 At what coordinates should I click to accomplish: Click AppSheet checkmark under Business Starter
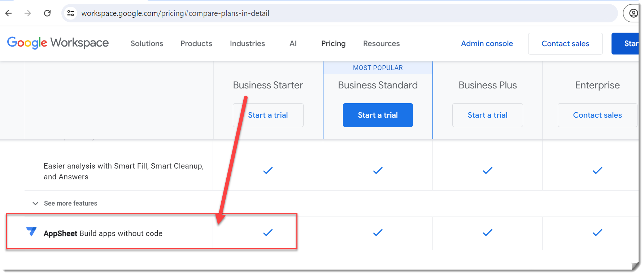(x=268, y=233)
